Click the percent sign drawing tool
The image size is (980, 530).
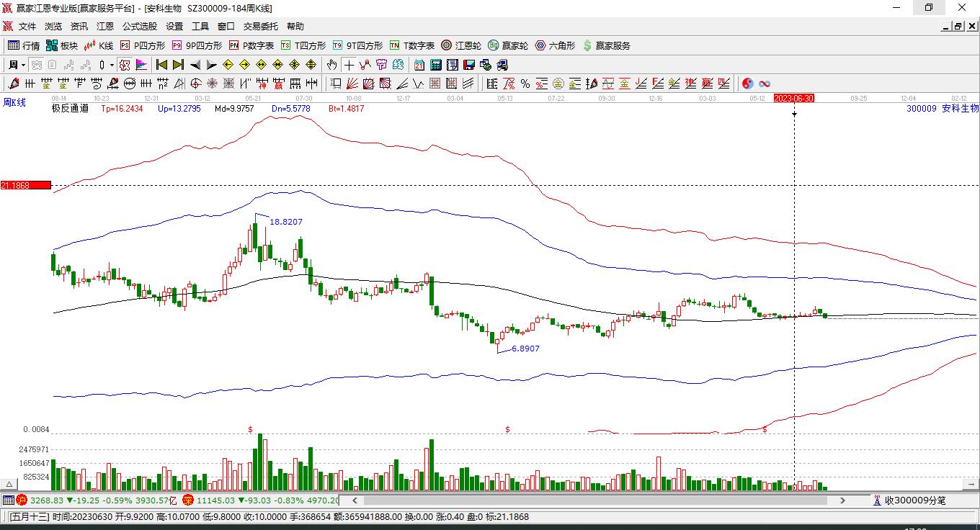tap(525, 84)
